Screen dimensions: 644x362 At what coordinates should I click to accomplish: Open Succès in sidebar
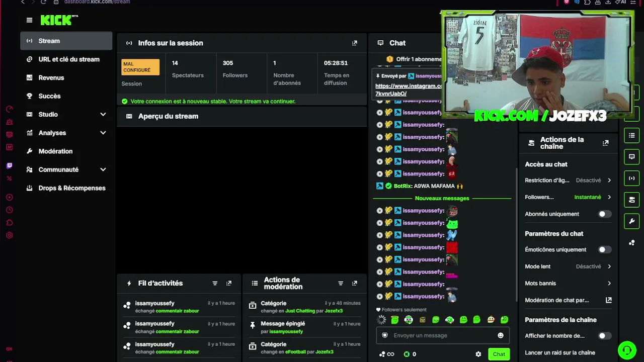click(x=66, y=96)
